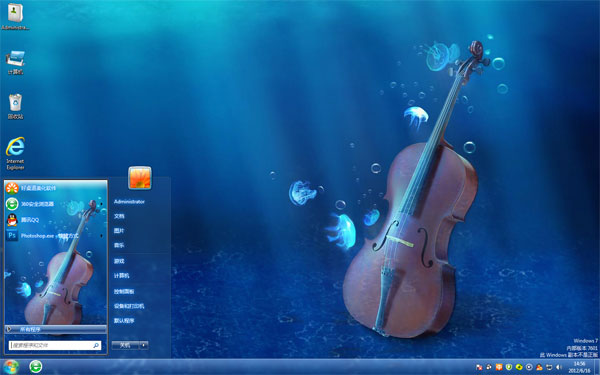
Task: Open the Action Center flag tray icon
Action: (x=479, y=367)
